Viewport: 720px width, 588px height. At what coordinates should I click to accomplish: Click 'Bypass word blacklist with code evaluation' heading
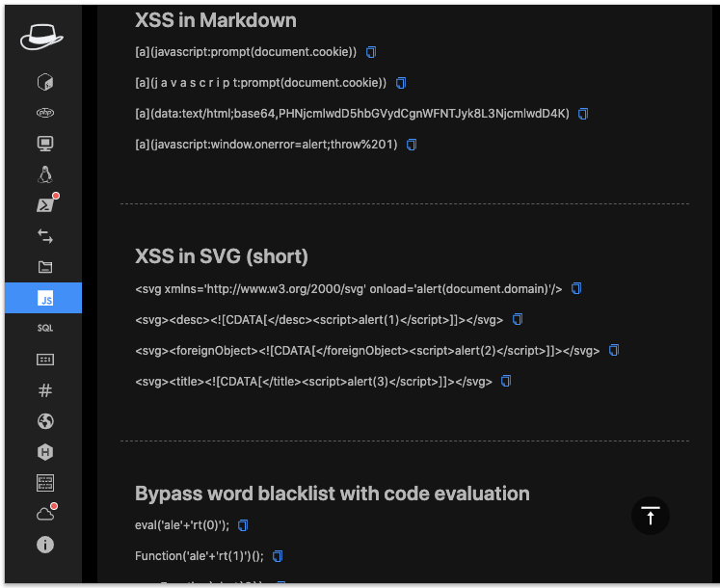(333, 494)
